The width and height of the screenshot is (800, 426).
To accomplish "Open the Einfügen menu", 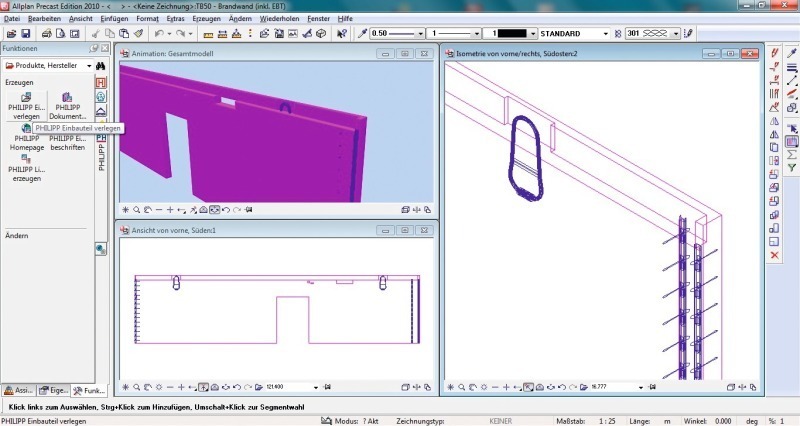I will [x=113, y=19].
